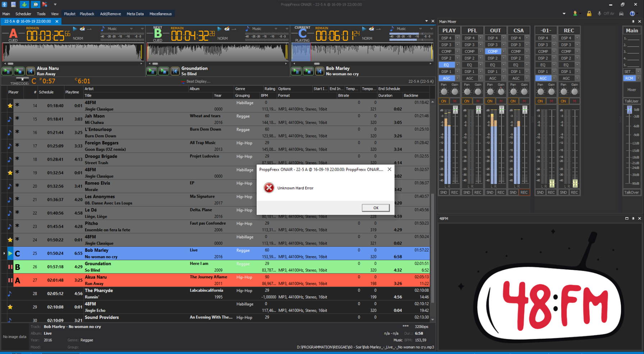Click the TalkOver button
This screenshot has height=354, width=644.
pyautogui.click(x=631, y=192)
